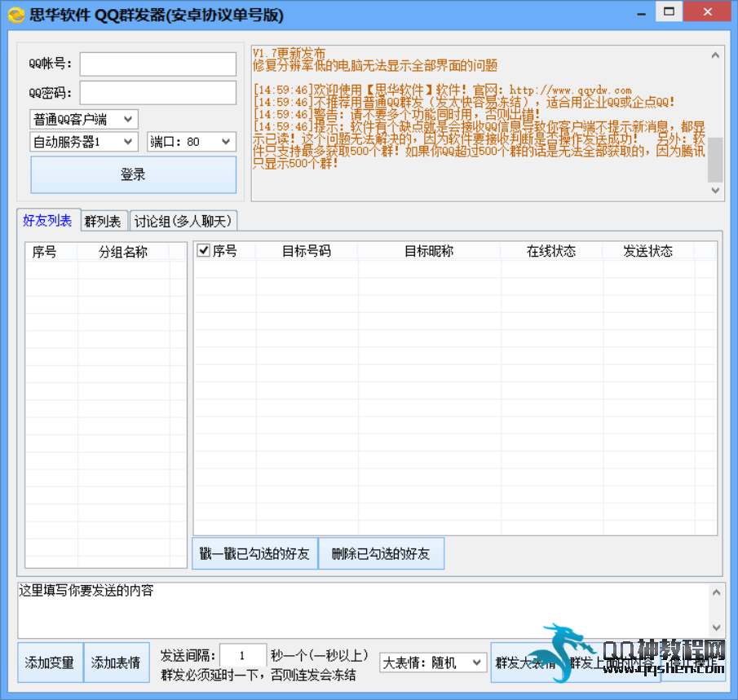
Task: Click 戳一戳已勾选的好友 button
Action: click(254, 553)
